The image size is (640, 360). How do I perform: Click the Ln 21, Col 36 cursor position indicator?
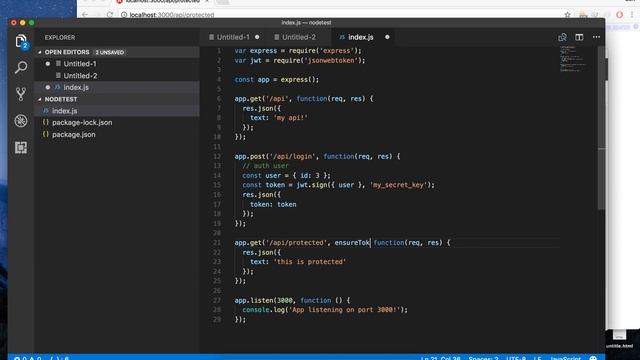(440, 358)
